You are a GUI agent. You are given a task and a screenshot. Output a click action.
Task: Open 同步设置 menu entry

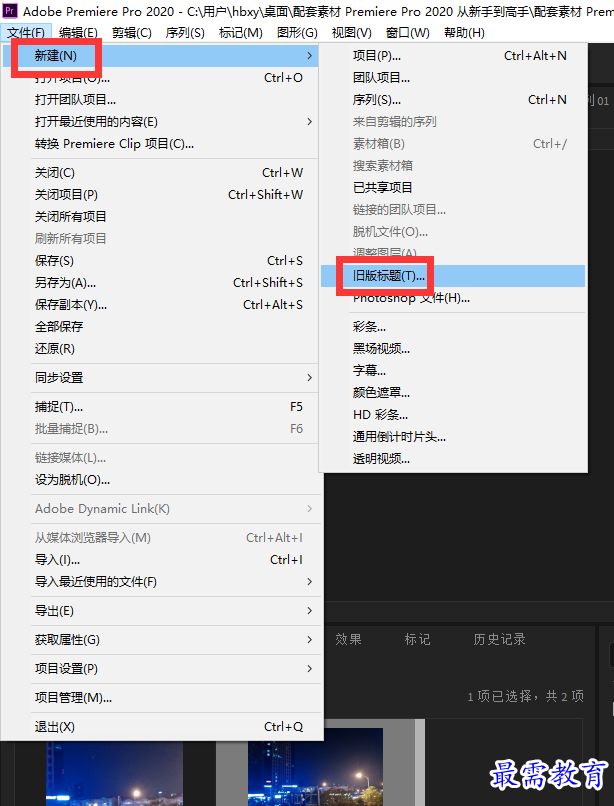click(x=160, y=378)
